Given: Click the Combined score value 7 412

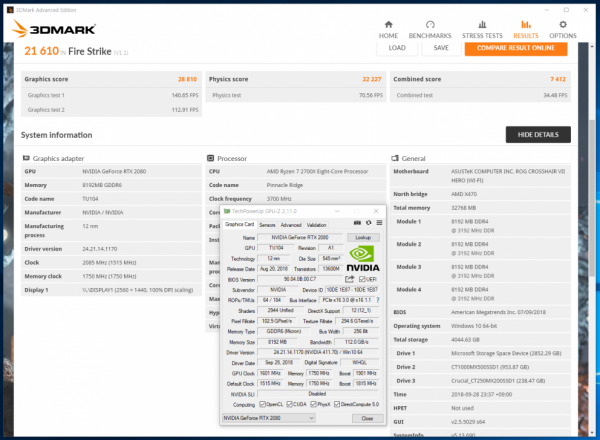Looking at the screenshot, I should (x=558, y=79).
